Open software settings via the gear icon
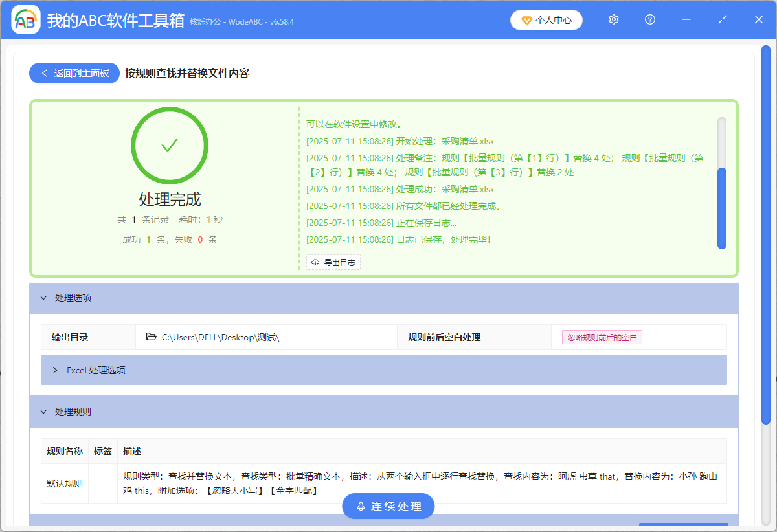This screenshot has width=777, height=532. 613,19
